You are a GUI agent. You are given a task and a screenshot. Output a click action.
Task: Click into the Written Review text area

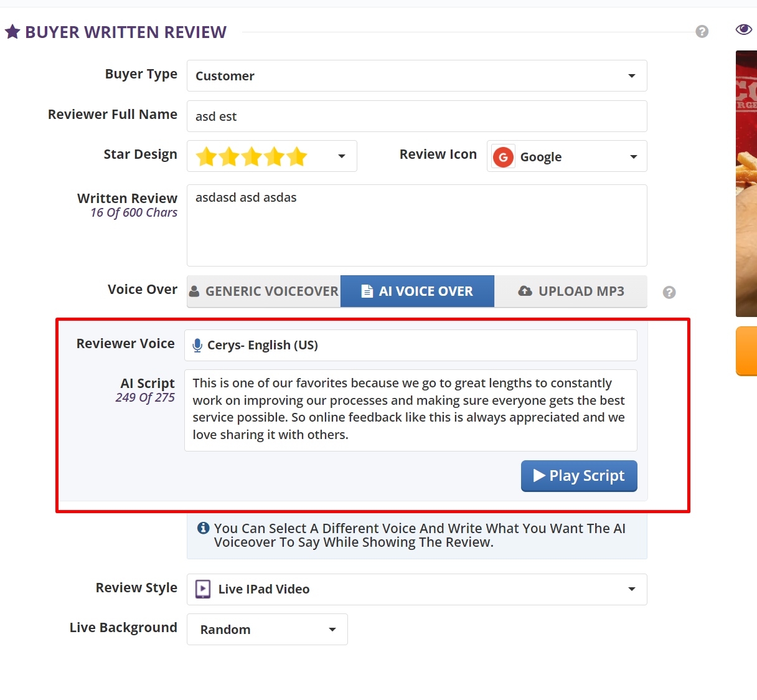point(416,225)
